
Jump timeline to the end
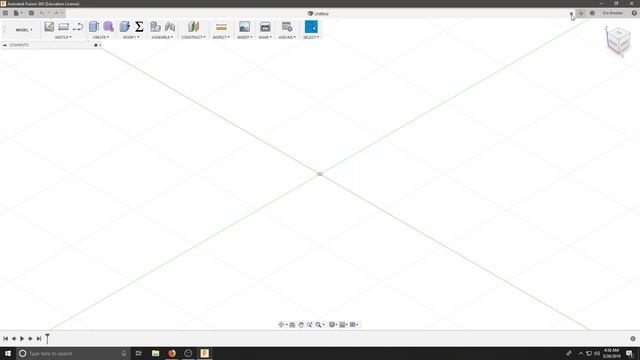pyautogui.click(x=39, y=338)
